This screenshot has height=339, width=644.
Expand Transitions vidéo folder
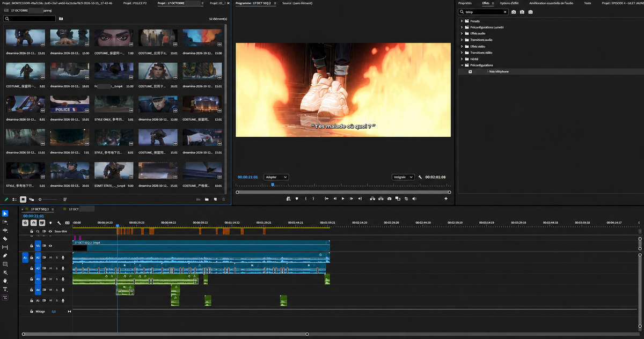(462, 53)
